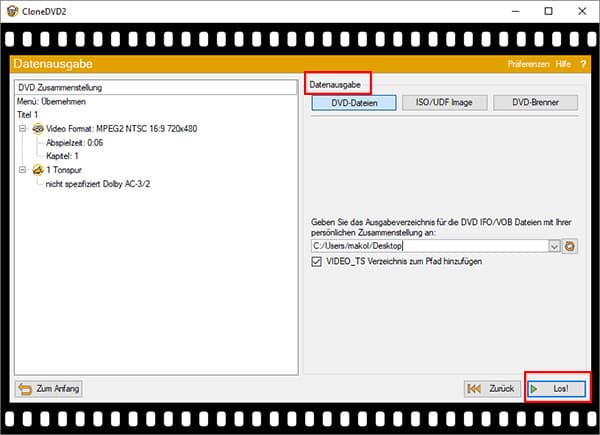Click the Titel 1 entry
The height and width of the screenshot is (435, 600).
(28, 115)
